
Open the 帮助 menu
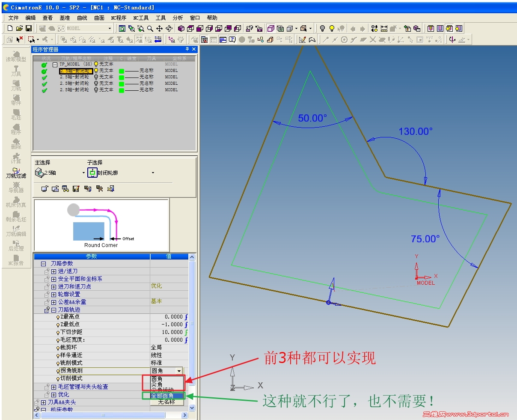(212, 18)
